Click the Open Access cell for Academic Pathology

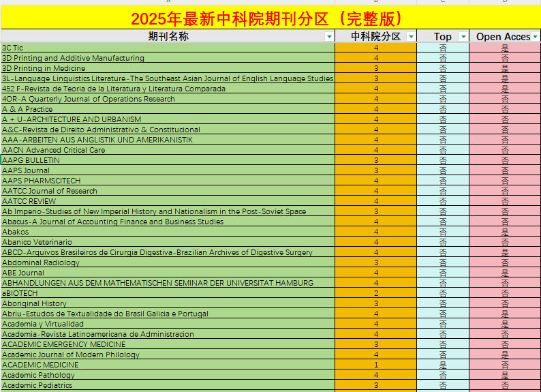point(505,375)
